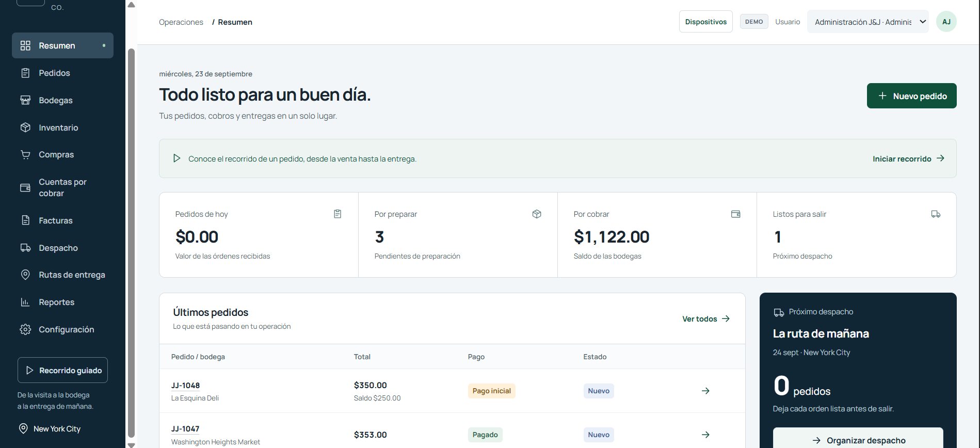This screenshot has height=448, width=980.
Task: Click the Nuevo pedido button
Action: (911, 96)
